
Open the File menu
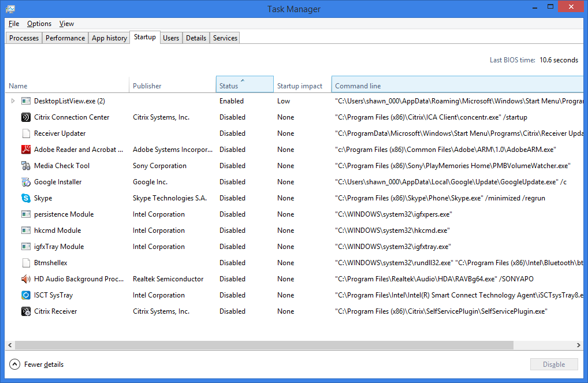click(x=13, y=24)
